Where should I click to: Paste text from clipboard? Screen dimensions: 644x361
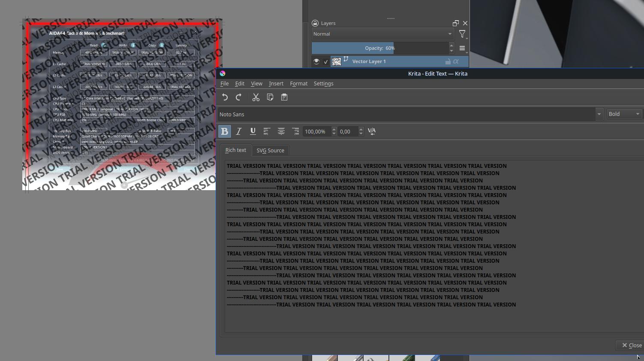tap(284, 97)
